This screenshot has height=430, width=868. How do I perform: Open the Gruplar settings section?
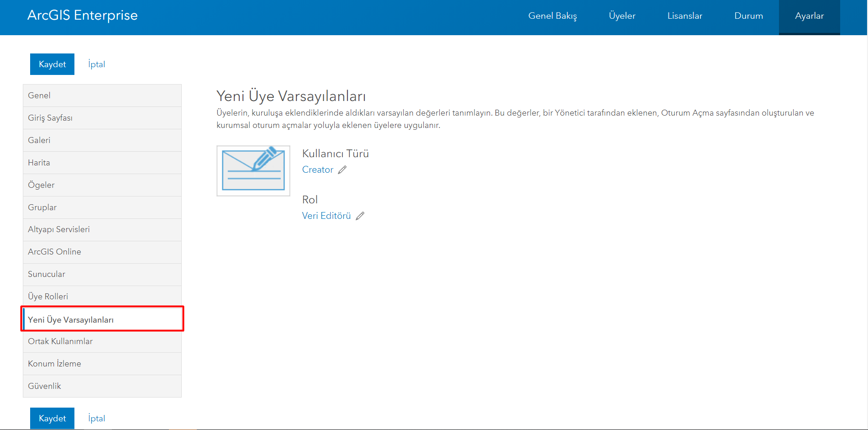pos(102,207)
